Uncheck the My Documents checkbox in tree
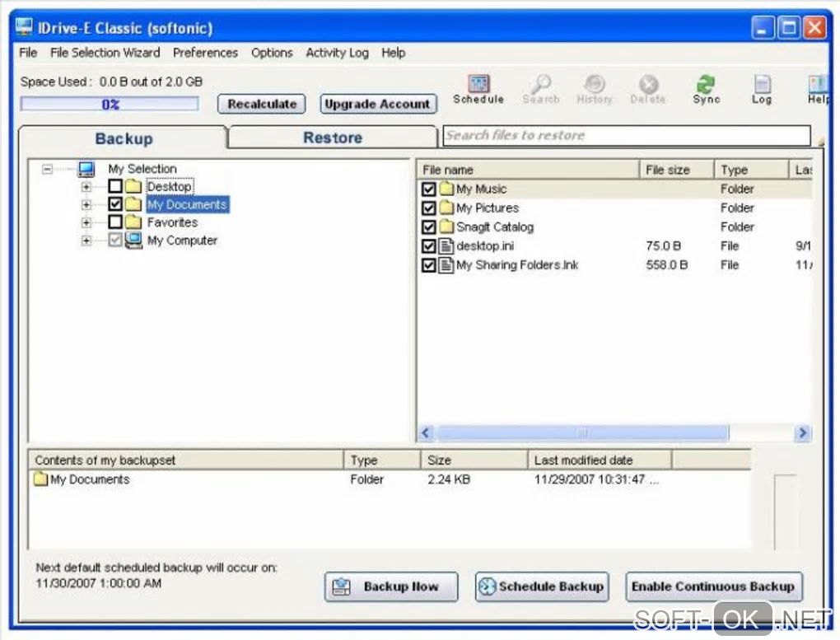Screen dimensions: 840x640 [x=114, y=204]
